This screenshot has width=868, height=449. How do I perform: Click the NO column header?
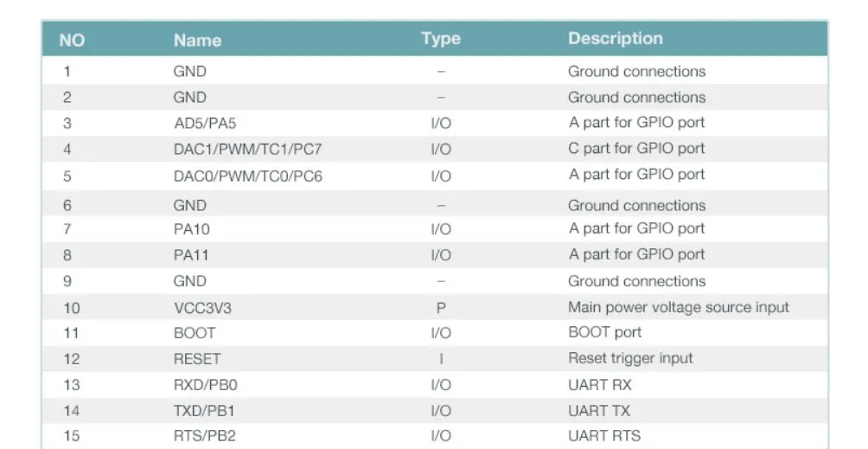click(x=72, y=41)
